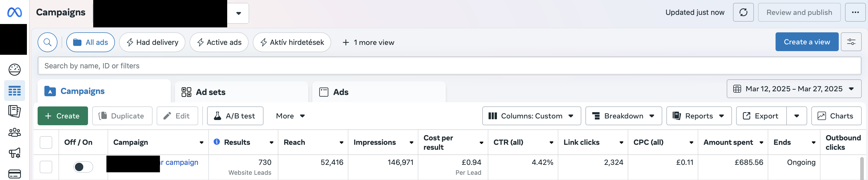Screen dimensions: 868x180
Task: Open the Export options arrow
Action: coord(796,116)
